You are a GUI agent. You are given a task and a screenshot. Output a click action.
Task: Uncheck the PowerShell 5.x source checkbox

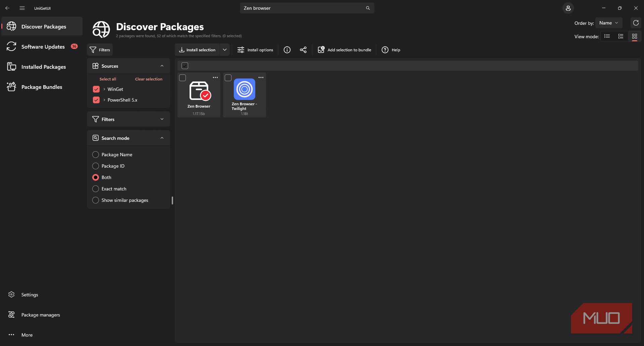click(x=96, y=100)
